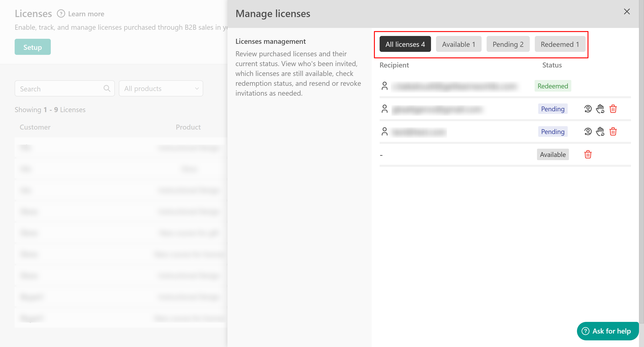This screenshot has width=644, height=347.
Task: Select the All licenses 4 tab
Action: [405, 44]
